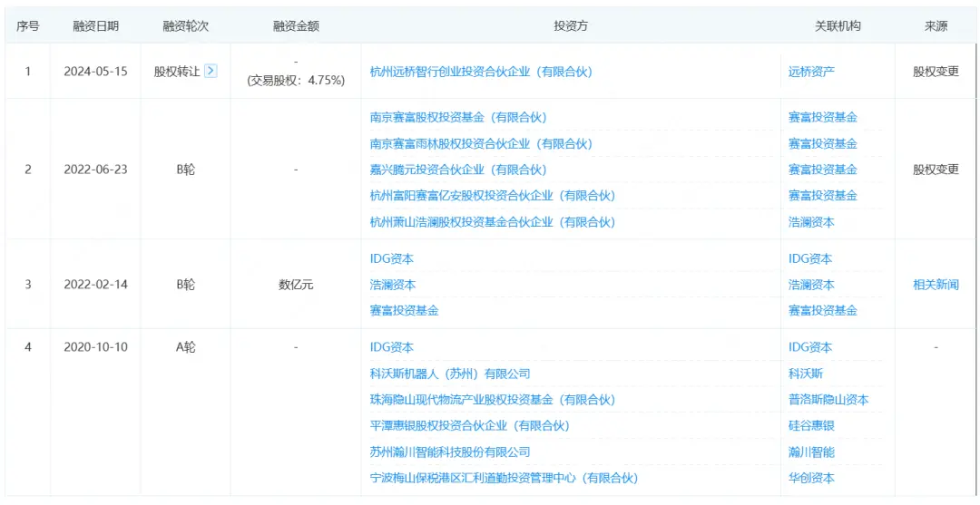Select the date cell 2022-02-14

click(95, 285)
